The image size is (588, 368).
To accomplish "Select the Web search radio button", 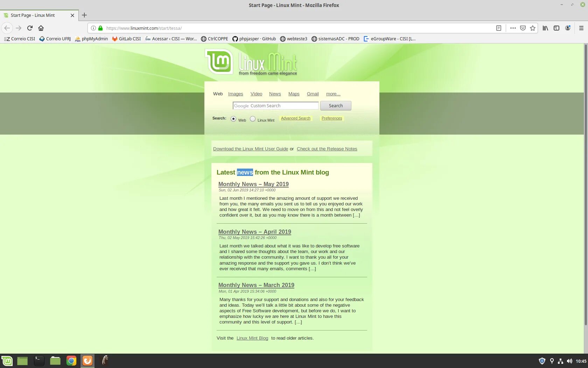I will tap(233, 119).
